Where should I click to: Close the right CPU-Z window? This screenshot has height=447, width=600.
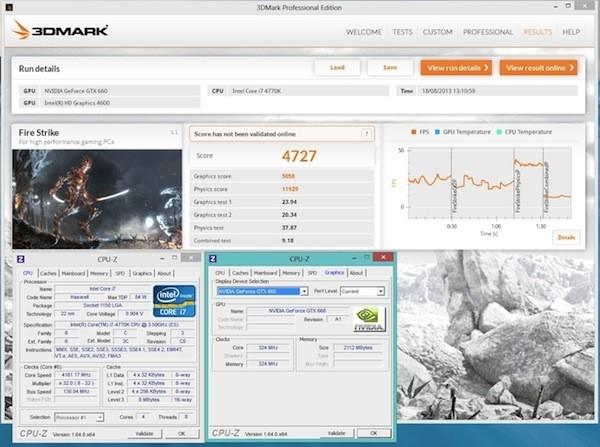(x=383, y=257)
